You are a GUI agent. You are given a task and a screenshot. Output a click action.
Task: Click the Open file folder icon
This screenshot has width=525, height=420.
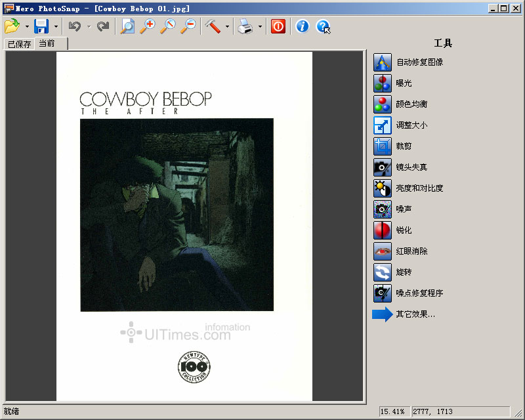[12, 26]
